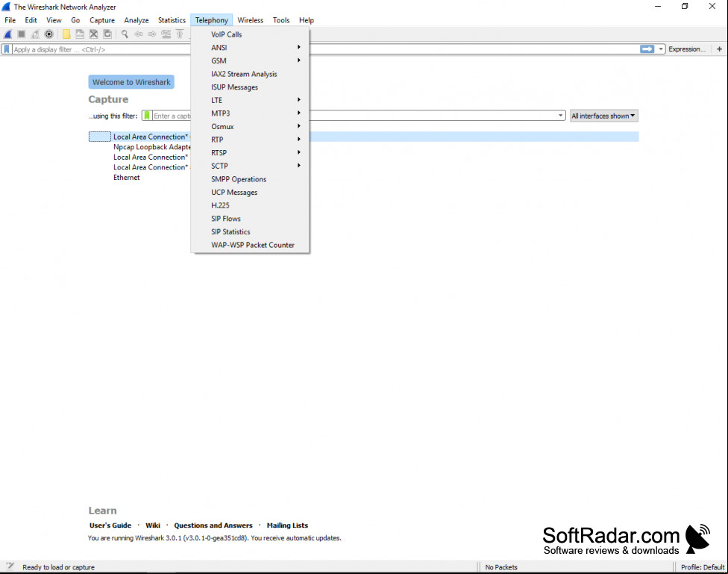Click the Welcome to Wireshark banner
This screenshot has width=728, height=574.
131,82
